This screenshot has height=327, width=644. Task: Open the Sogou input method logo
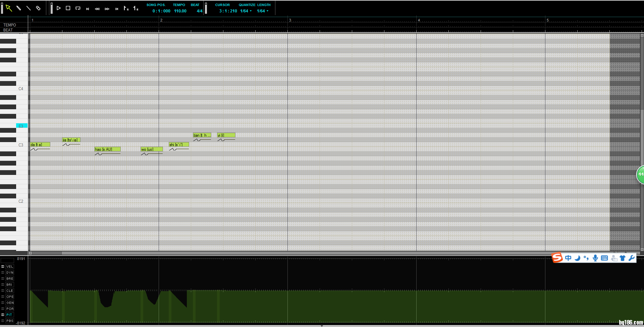click(557, 258)
